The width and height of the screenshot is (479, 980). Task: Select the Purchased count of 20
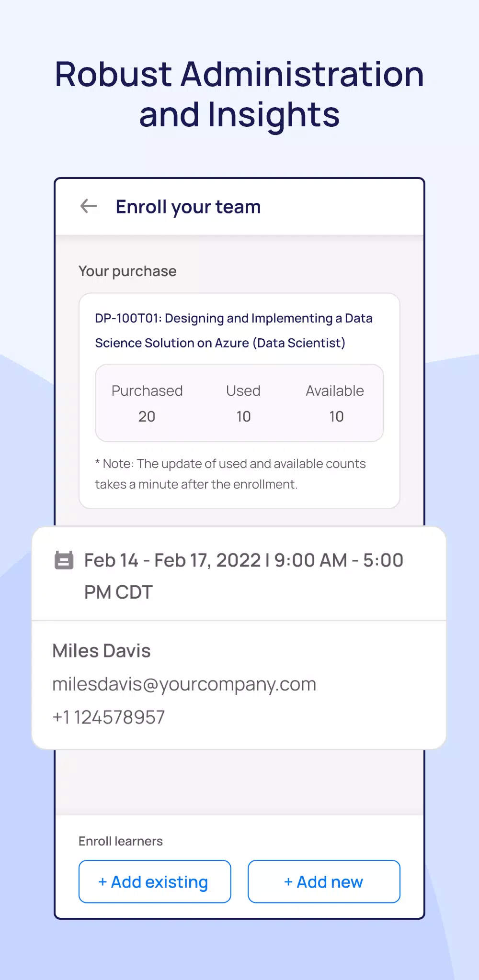147,416
